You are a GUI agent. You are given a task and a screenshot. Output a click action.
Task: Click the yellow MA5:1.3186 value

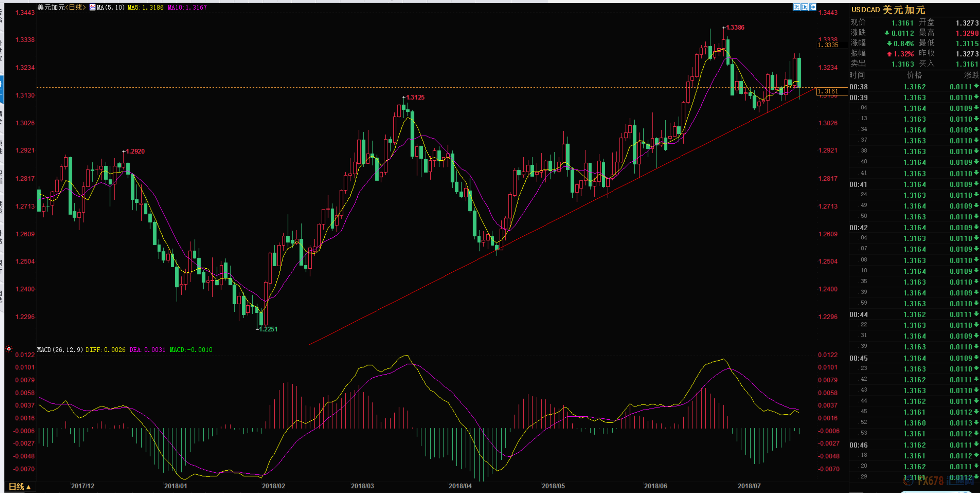point(145,7)
